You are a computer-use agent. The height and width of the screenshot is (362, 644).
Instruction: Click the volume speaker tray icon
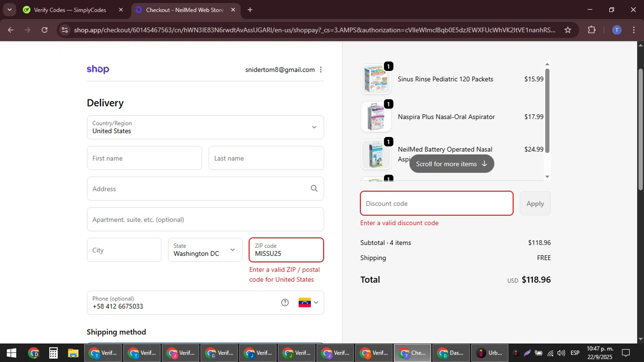[x=561, y=353]
